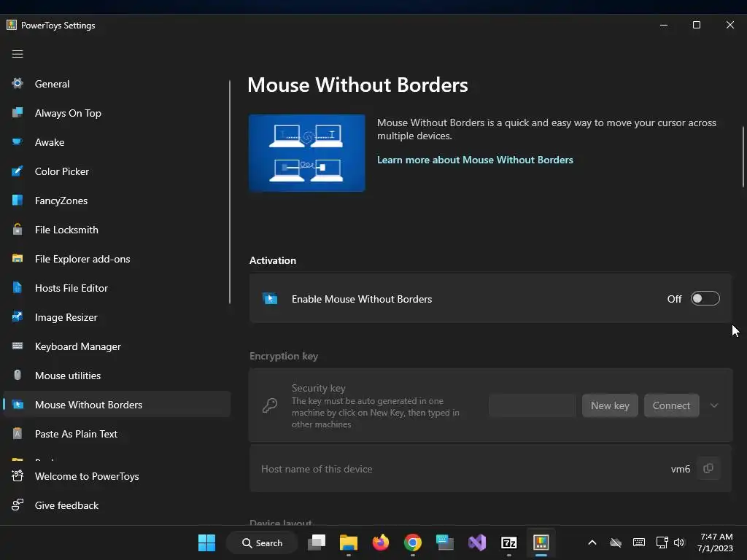747x560 pixels.
Task: Click the network display tray icon
Action: (x=662, y=542)
